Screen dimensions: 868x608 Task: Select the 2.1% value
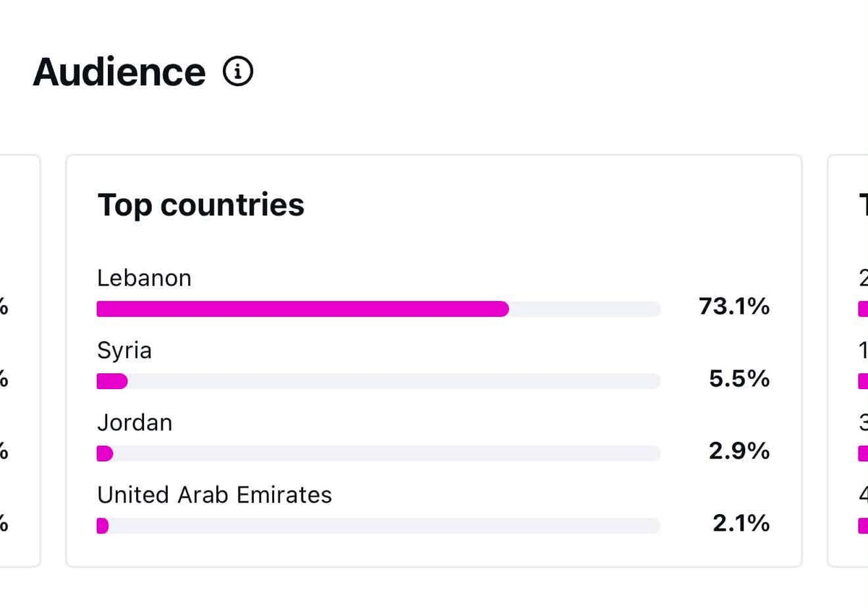tap(741, 524)
